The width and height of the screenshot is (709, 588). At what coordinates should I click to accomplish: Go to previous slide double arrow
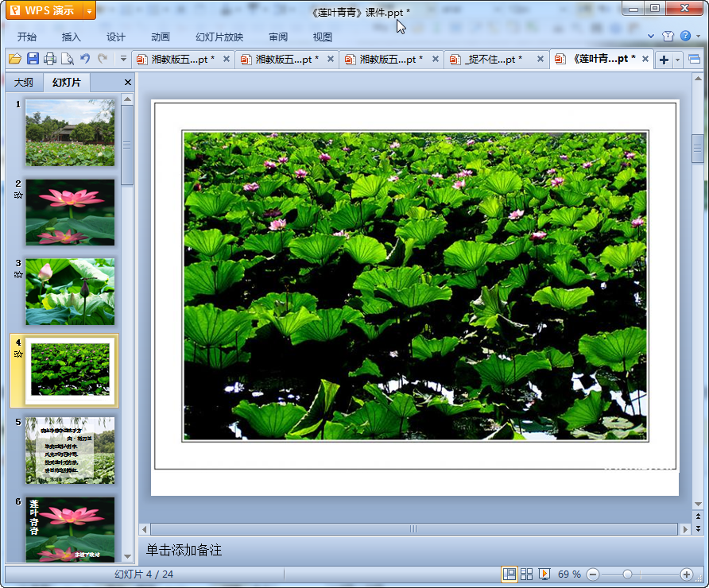(698, 516)
